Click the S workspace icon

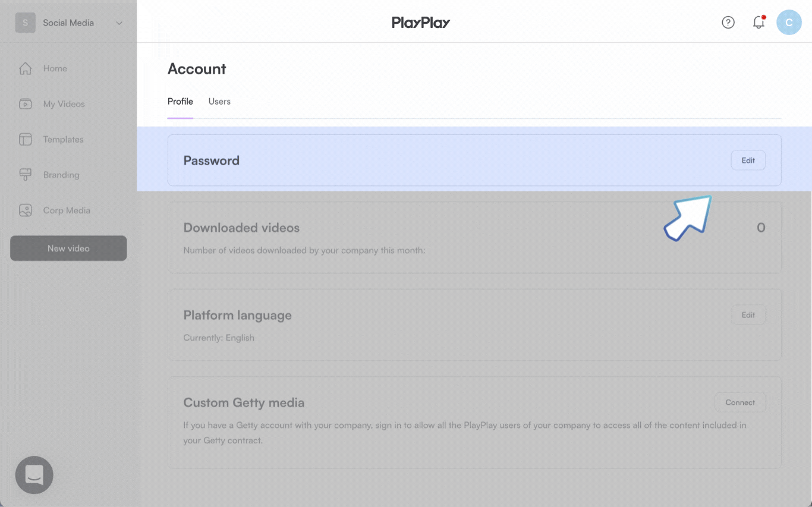tap(25, 22)
